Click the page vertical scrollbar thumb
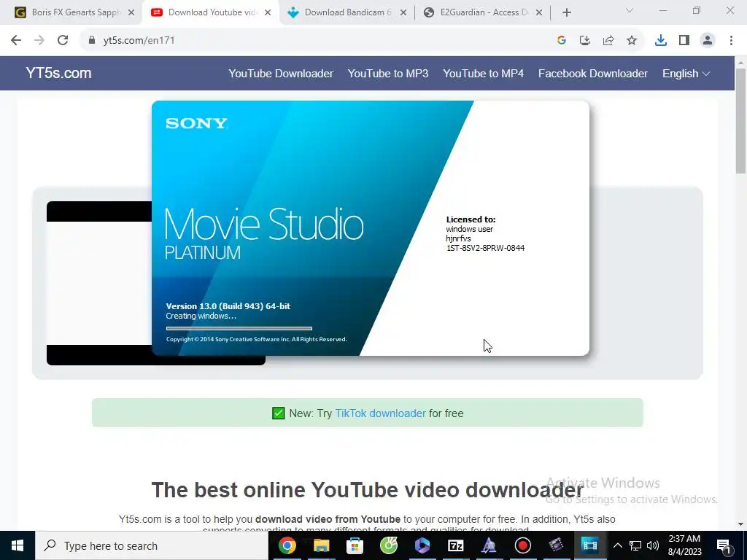 pyautogui.click(x=740, y=121)
